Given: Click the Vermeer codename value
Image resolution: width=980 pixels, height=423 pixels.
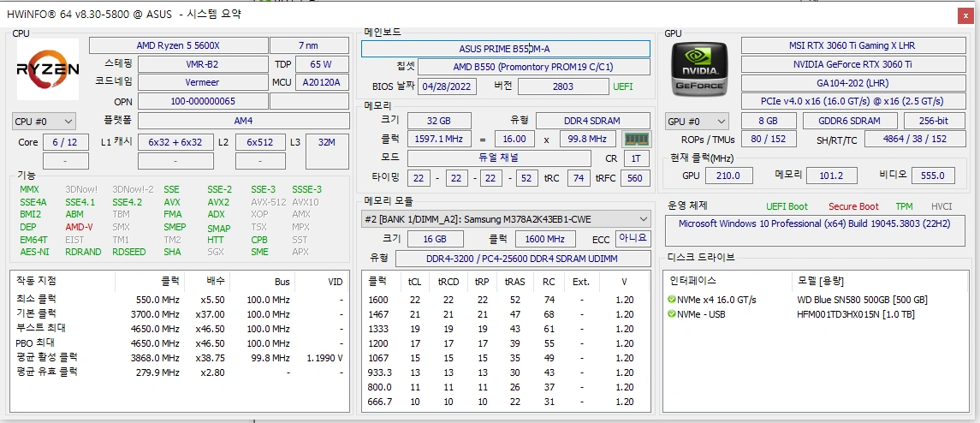Looking at the screenshot, I should coord(203,82).
